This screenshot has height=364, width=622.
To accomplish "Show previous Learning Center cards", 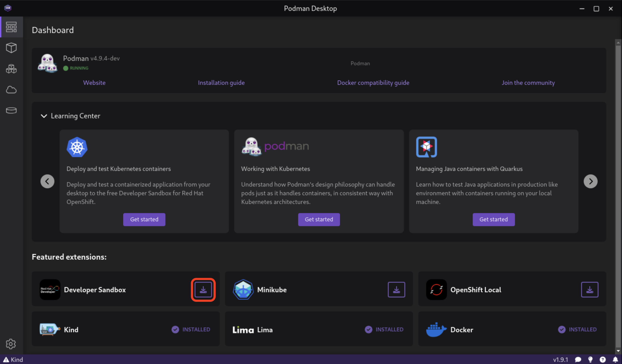I will [47, 182].
